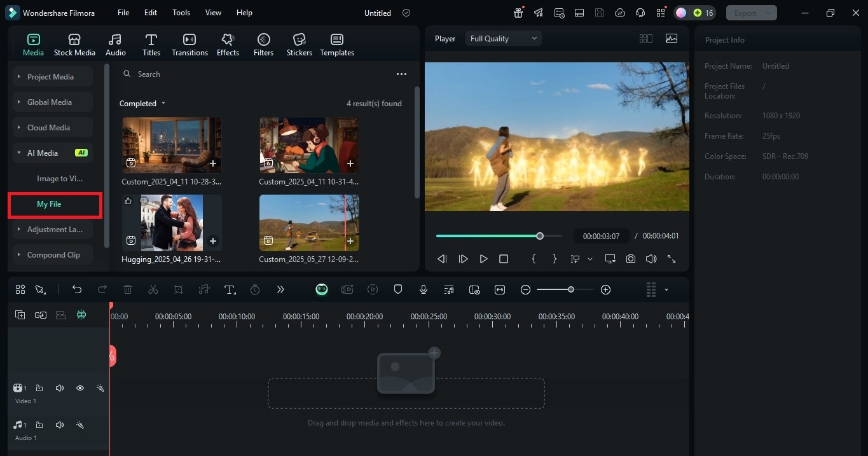Show more timeline tools

[x=280, y=289]
